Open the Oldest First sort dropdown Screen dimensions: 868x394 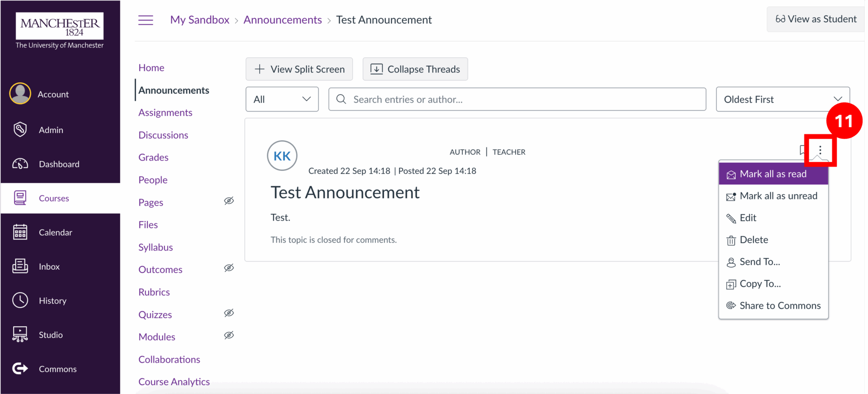pyautogui.click(x=782, y=99)
